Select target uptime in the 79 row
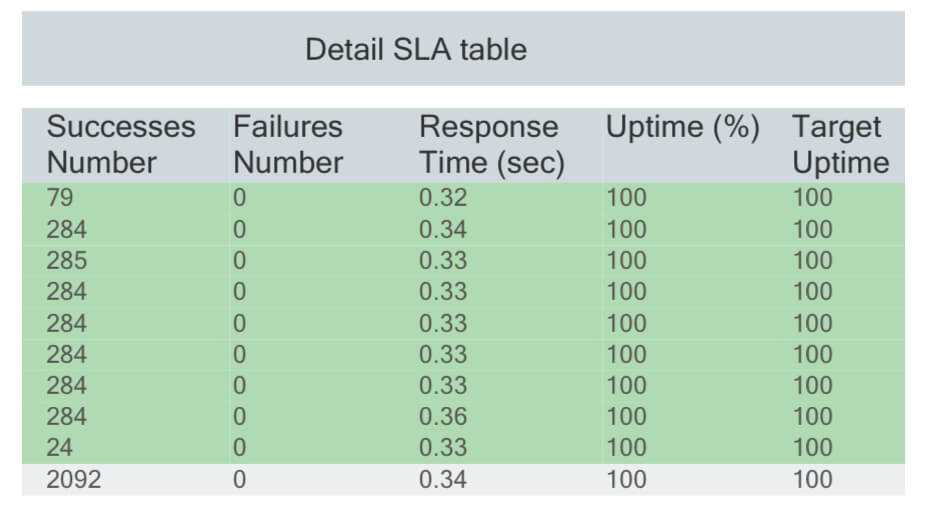927x512 pixels. tap(813, 197)
